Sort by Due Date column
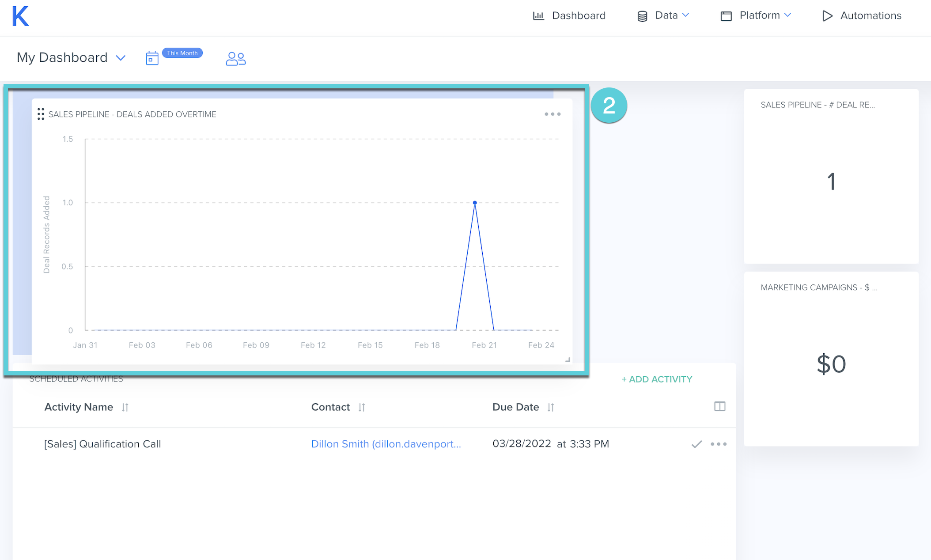Screen dimensions: 931x560 (x=550, y=407)
